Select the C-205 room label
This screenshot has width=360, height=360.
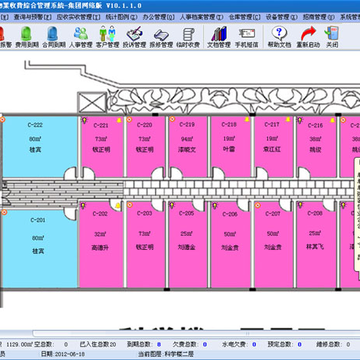[187, 213]
